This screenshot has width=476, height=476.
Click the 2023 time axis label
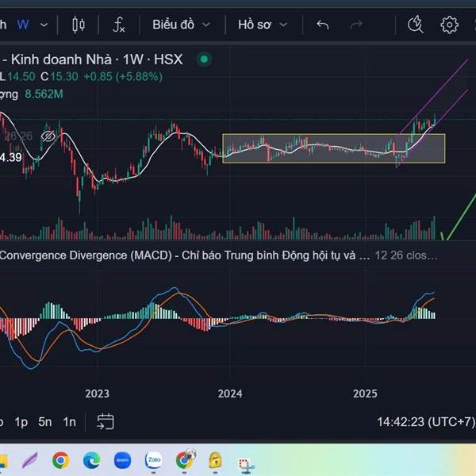coord(97,393)
